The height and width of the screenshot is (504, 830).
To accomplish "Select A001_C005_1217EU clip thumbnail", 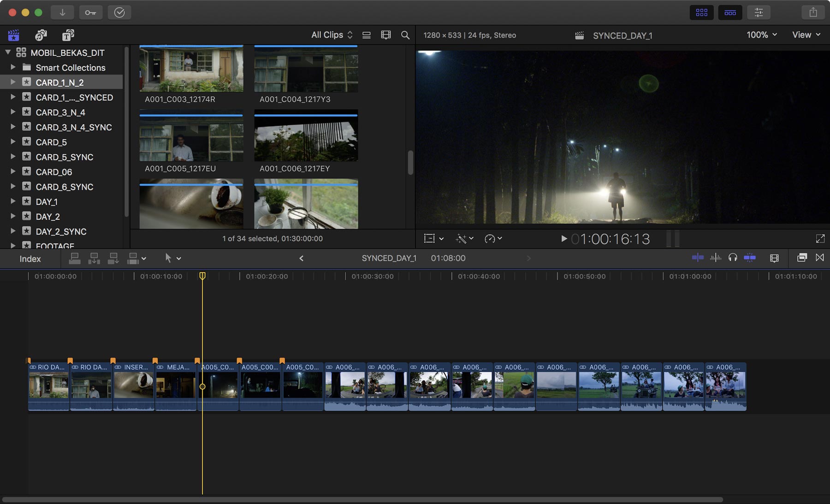I will coord(191,138).
